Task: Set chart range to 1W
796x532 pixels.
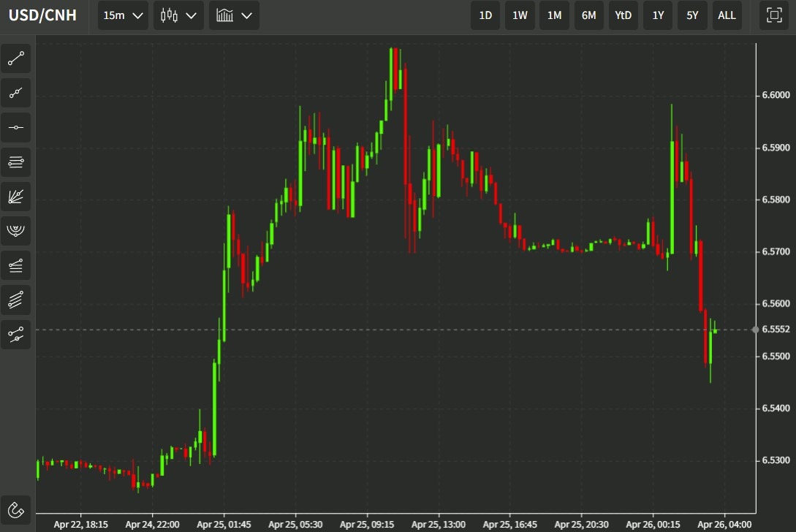Action: [520, 15]
